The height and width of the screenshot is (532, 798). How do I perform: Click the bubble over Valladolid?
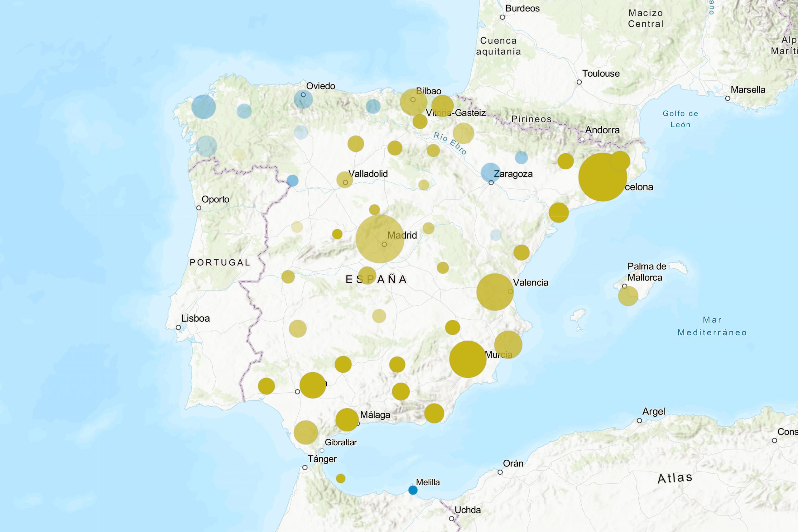tap(344, 180)
